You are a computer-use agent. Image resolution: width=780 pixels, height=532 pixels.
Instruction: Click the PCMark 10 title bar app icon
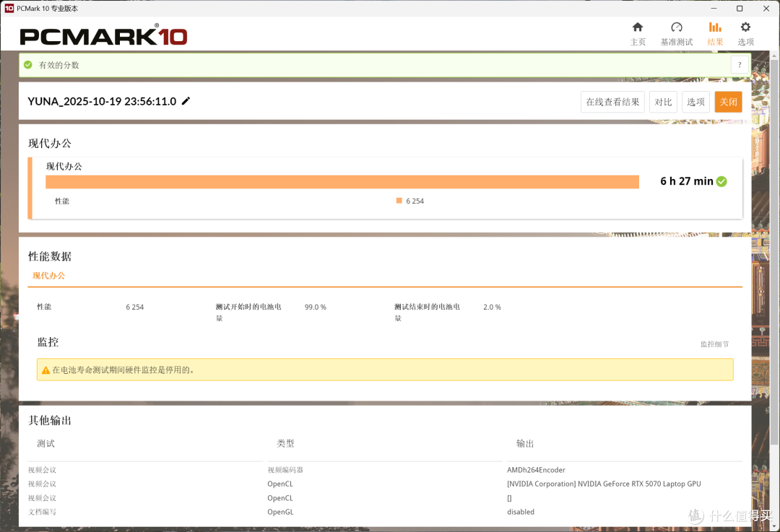pos(9,9)
